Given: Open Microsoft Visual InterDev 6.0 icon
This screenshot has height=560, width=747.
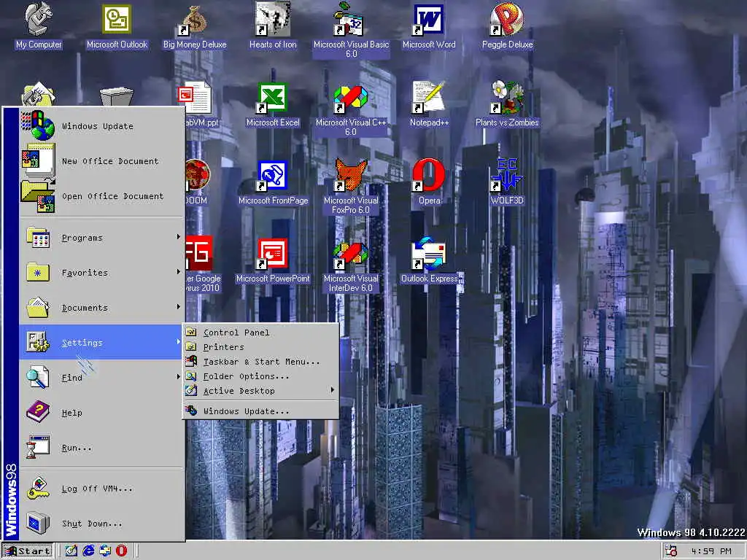Looking at the screenshot, I should 351,265.
